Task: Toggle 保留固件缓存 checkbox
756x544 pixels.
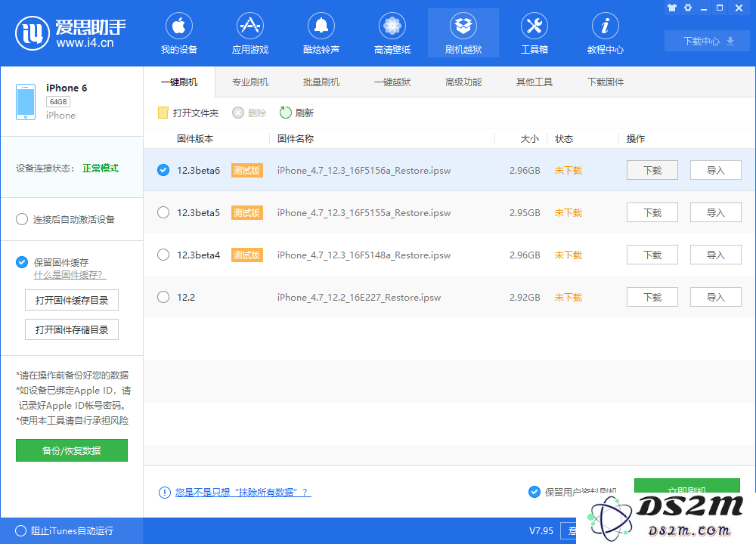Action: coord(22,262)
